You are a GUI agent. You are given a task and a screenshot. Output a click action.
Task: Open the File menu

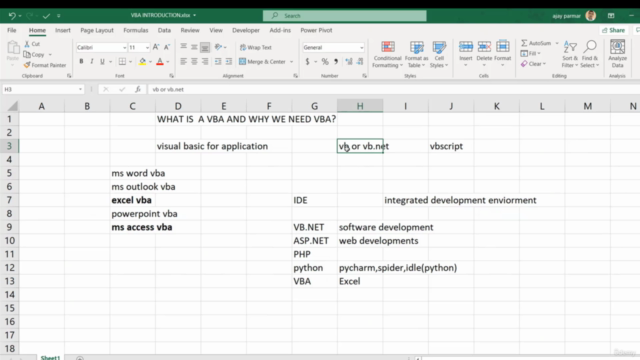12,30
